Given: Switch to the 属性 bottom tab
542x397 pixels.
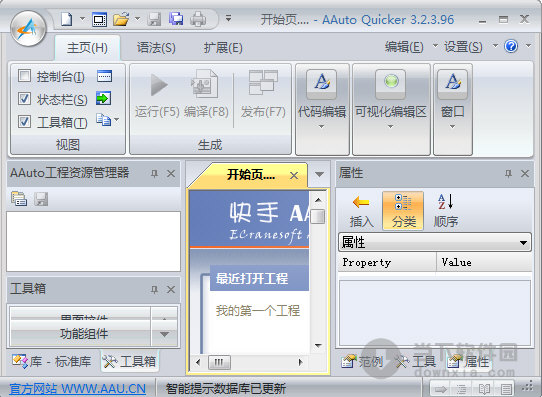Looking at the screenshot, I should (468, 361).
